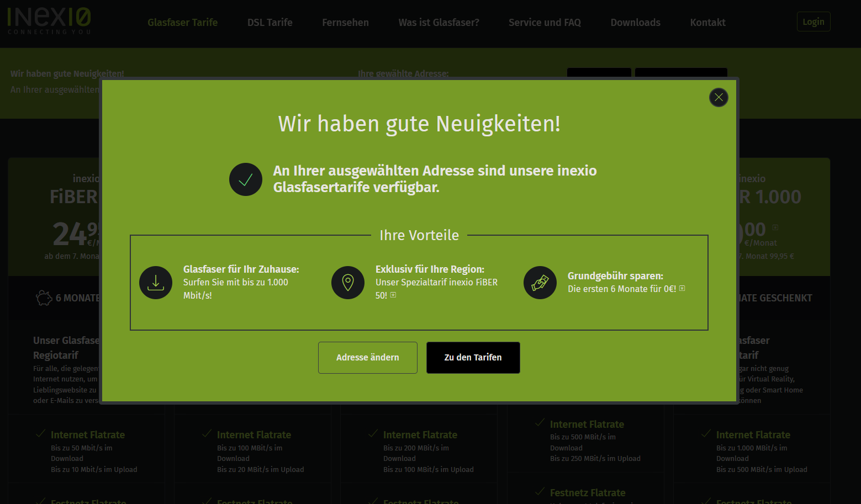
Task: Open the DSL Tarife menu item
Action: [270, 23]
